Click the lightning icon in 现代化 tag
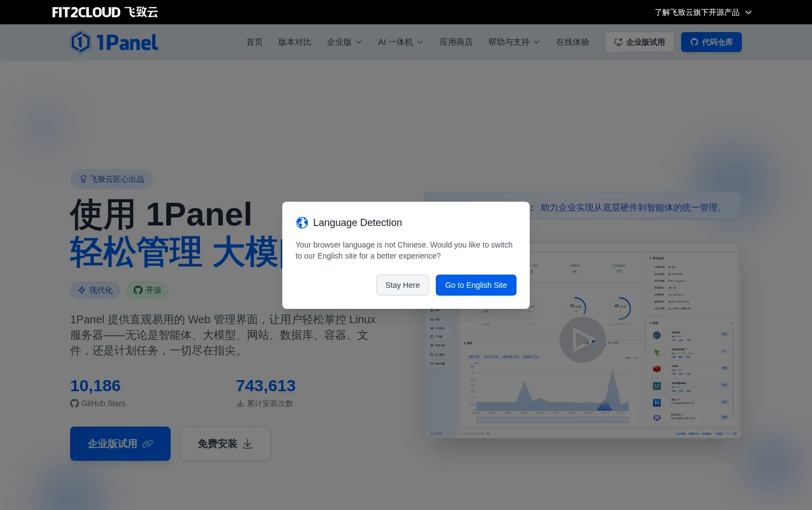Image resolution: width=812 pixels, height=510 pixels. 82,290
